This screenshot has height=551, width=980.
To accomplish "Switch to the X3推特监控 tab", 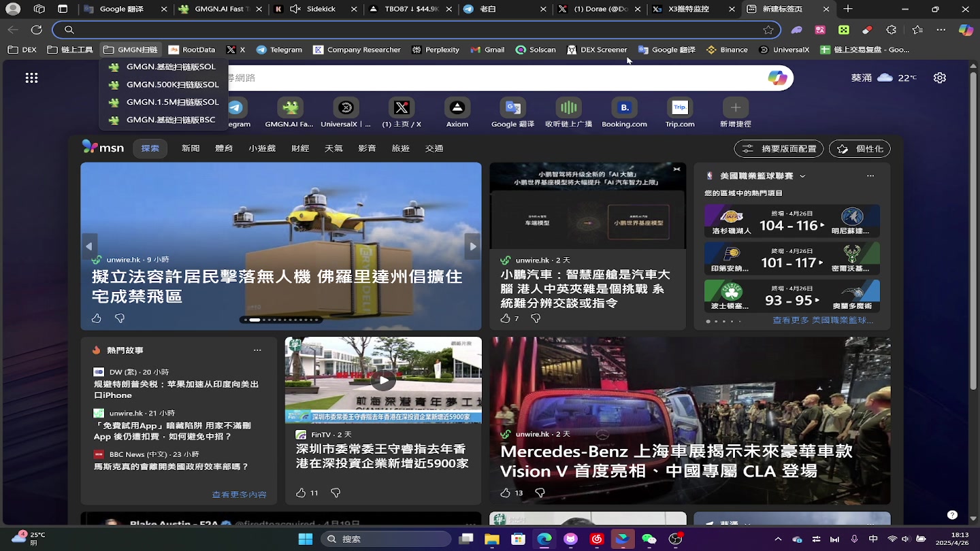I will pyautogui.click(x=693, y=10).
